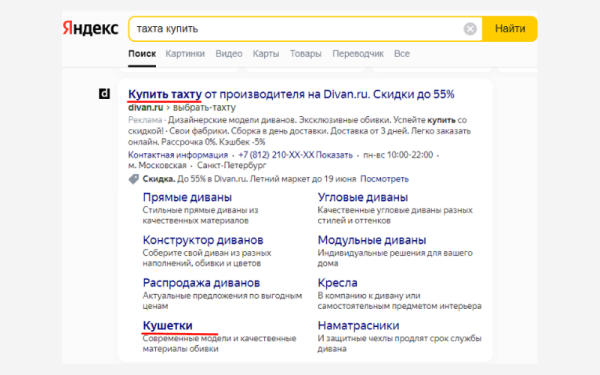Click the text 'Актуальные предложения по выгодным ценам'
The height and width of the screenshot is (375, 600).
click(222, 301)
